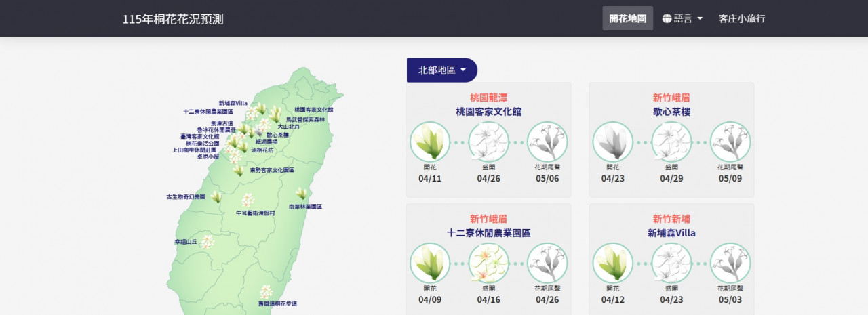Click map label 馬武督探索森林

click(305, 119)
